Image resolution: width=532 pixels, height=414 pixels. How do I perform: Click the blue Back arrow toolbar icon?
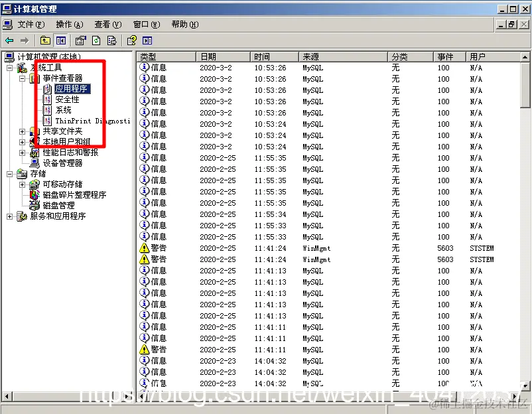click(x=9, y=40)
